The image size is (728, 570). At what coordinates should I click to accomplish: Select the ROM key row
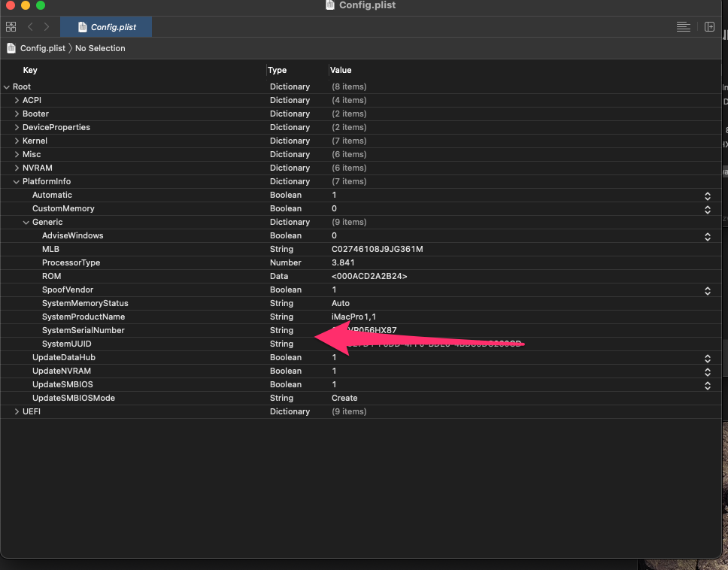click(x=52, y=276)
